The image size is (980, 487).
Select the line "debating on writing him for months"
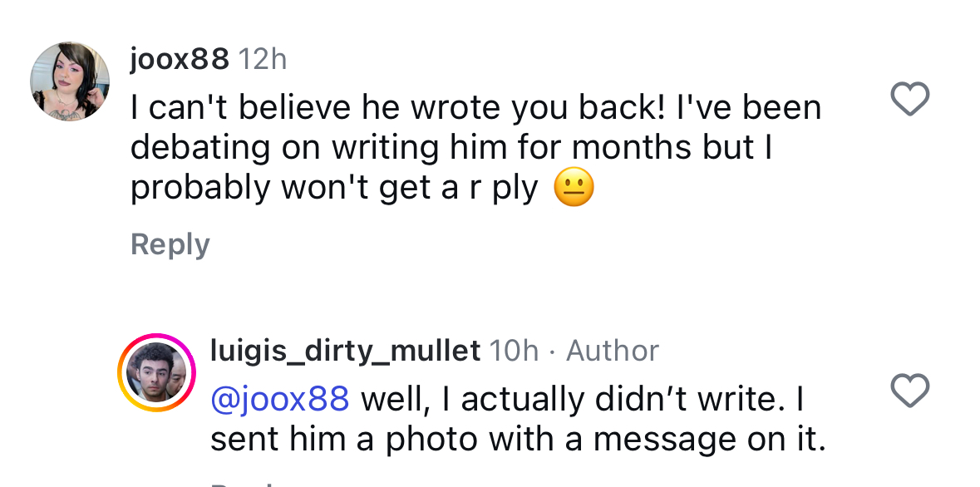(x=412, y=148)
